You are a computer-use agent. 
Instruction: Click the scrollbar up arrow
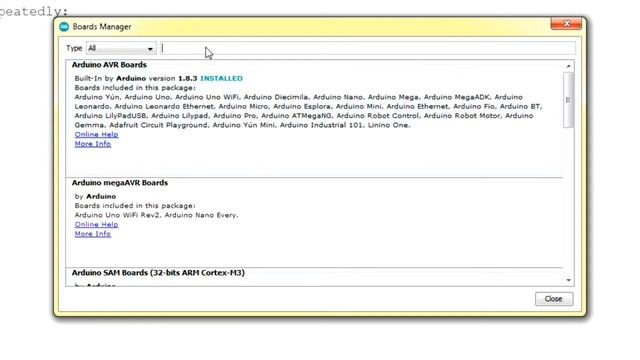tap(569, 66)
